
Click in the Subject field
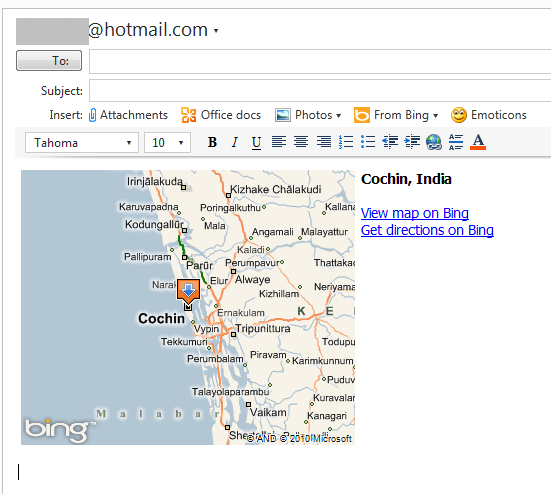320,90
